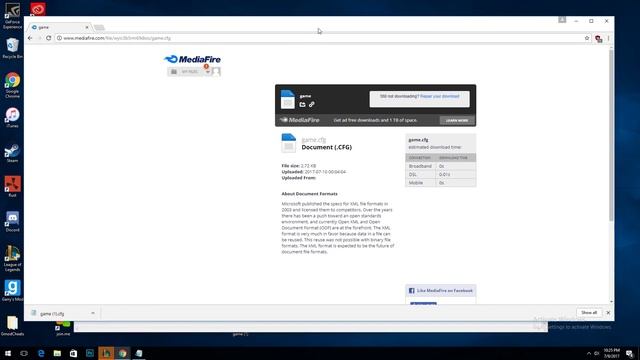This screenshot has width=640, height=360.
Task: Expand the MediaFire account dropdown arrow
Action: click(x=207, y=72)
